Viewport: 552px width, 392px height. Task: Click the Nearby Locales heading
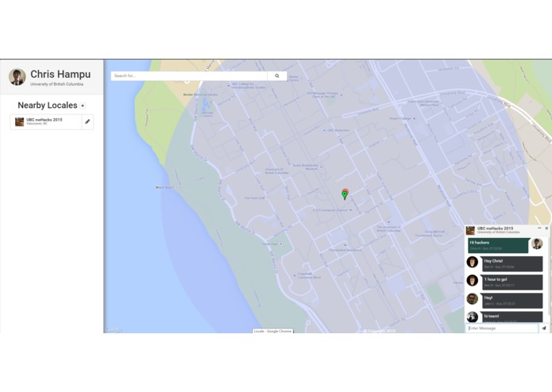coord(48,105)
